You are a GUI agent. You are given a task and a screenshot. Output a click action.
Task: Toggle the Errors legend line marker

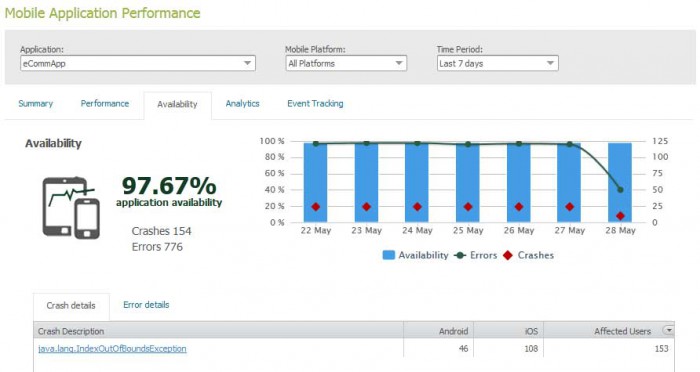(460, 255)
